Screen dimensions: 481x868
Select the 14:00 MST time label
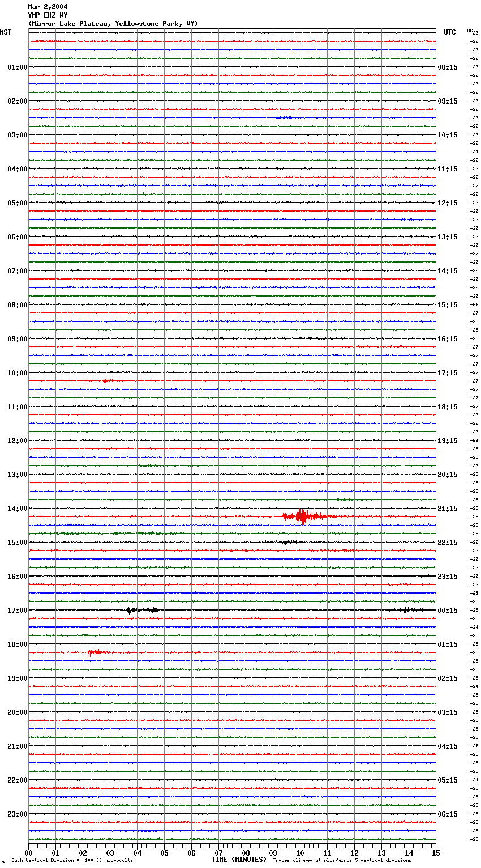click(18, 509)
